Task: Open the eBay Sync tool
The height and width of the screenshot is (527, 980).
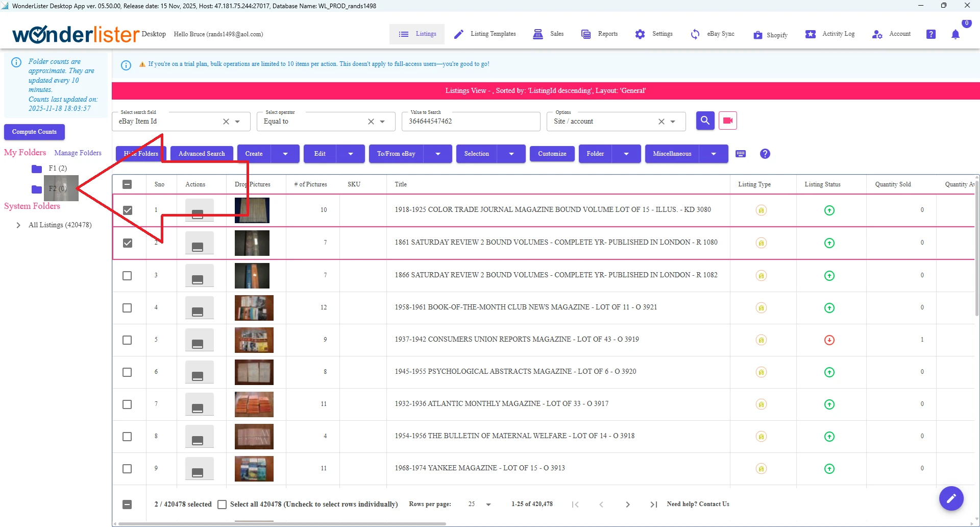Action: click(x=713, y=34)
